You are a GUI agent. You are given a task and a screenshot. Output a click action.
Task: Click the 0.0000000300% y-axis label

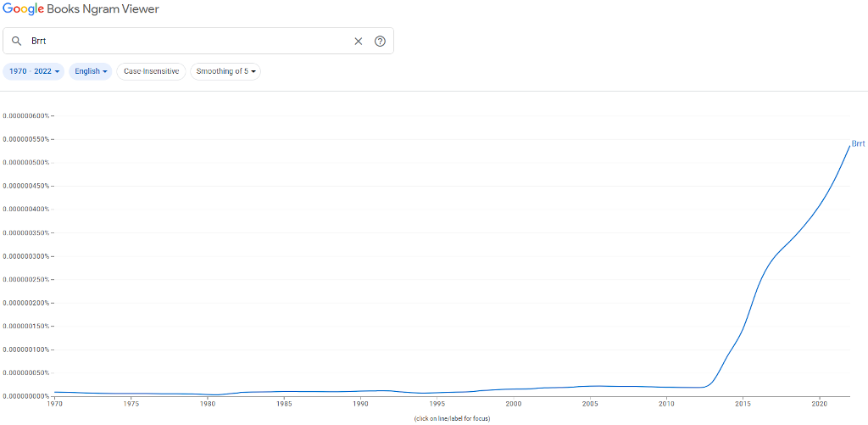pos(25,256)
